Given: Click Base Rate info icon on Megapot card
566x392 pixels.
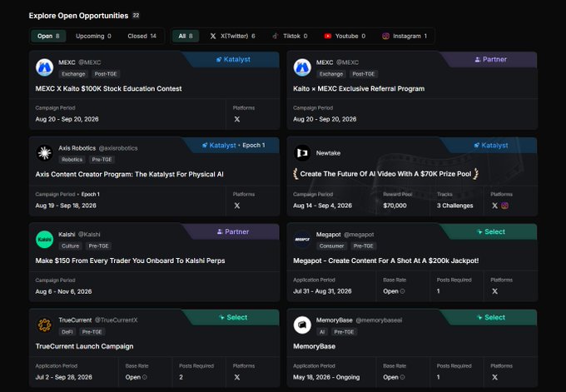Looking at the screenshot, I should tap(403, 291).
